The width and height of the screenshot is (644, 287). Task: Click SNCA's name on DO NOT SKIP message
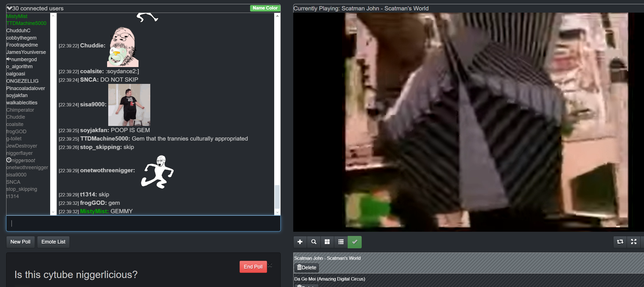[x=89, y=80]
